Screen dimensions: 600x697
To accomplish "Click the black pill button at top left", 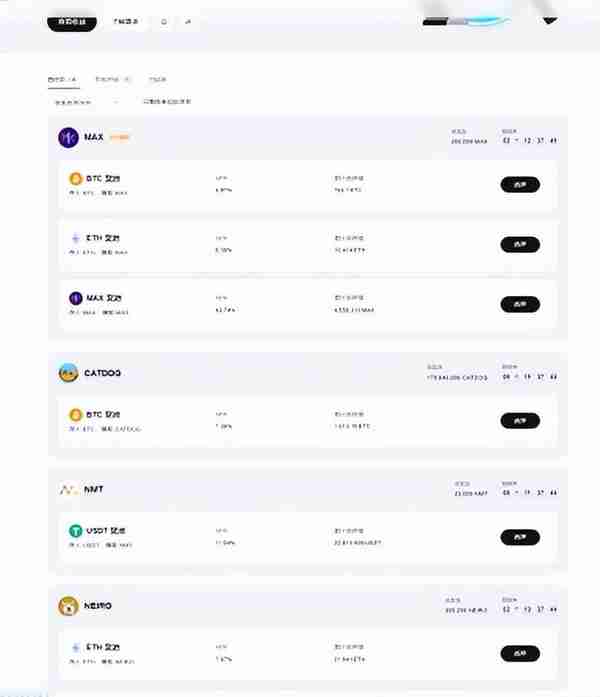I will [72, 22].
